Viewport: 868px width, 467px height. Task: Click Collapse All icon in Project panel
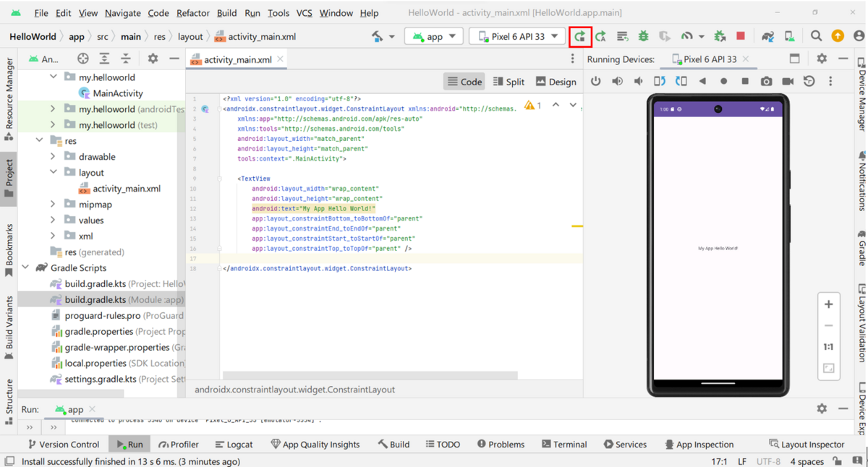tap(125, 59)
